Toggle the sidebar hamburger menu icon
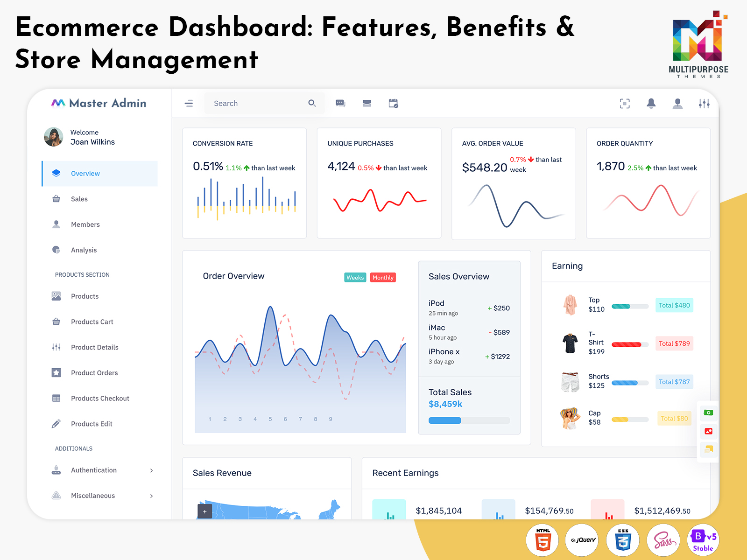The height and width of the screenshot is (560, 747). pos(189,104)
